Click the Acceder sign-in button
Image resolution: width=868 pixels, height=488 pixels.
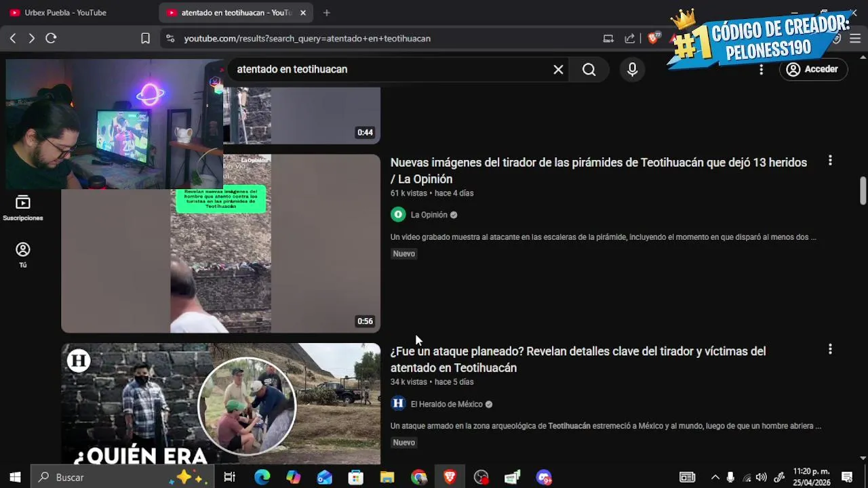[813, 69]
